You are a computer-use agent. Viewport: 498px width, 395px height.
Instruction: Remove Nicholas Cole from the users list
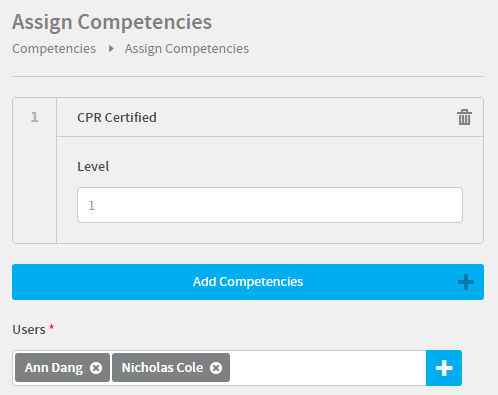pos(216,368)
